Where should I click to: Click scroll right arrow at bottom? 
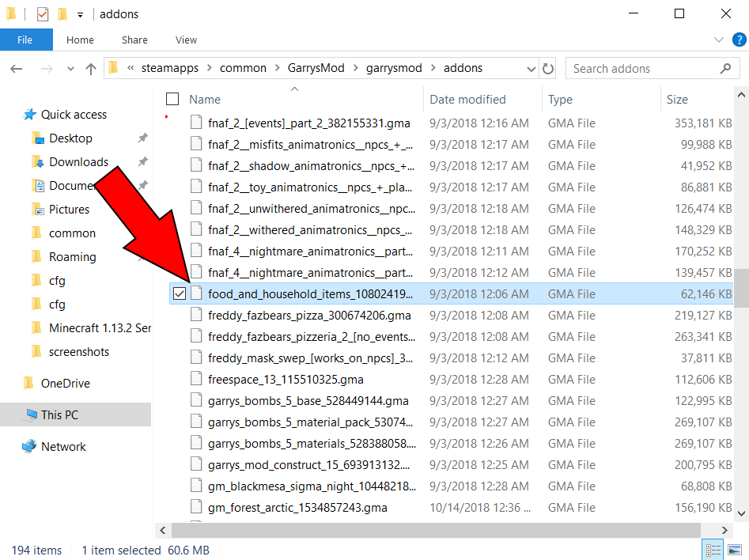[724, 530]
